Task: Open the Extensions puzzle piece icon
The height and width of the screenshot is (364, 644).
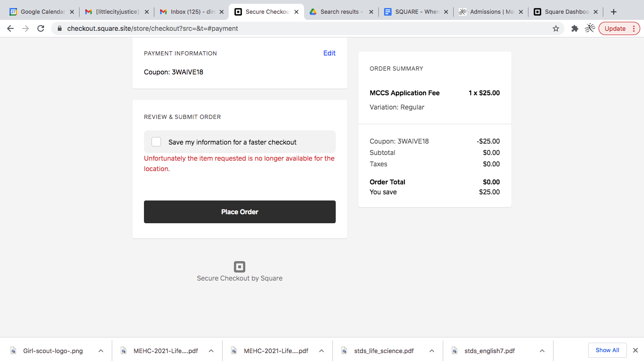Action: tap(575, 28)
